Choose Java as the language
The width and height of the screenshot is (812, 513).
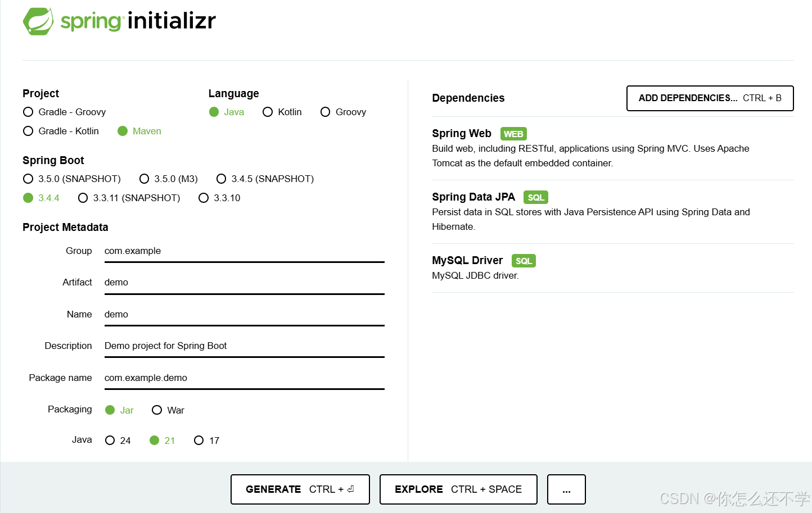[x=227, y=112]
